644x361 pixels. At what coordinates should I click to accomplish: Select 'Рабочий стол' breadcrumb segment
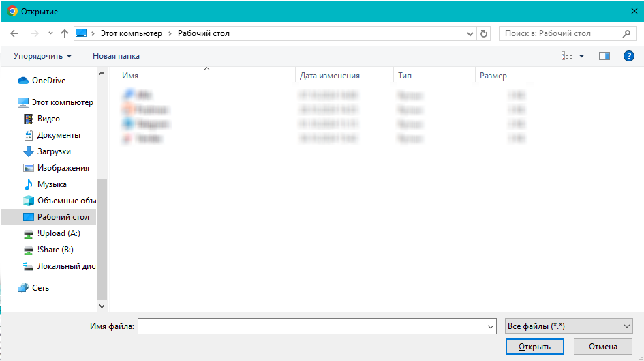point(204,33)
